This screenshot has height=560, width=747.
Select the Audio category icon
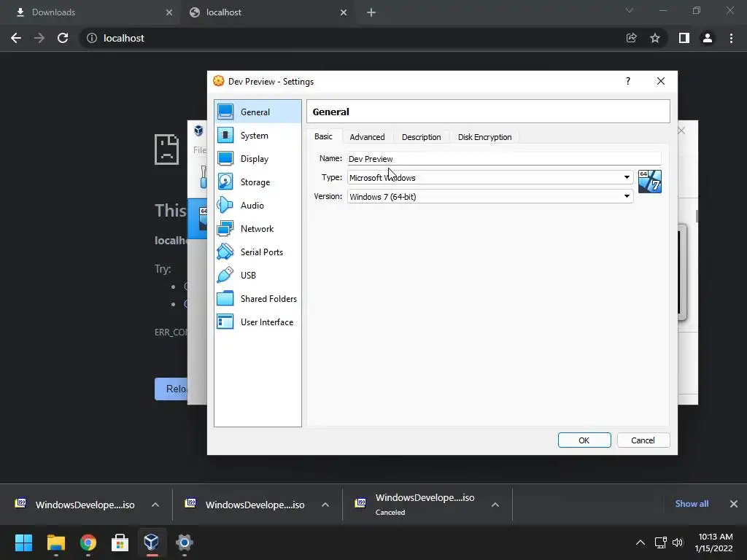point(225,205)
